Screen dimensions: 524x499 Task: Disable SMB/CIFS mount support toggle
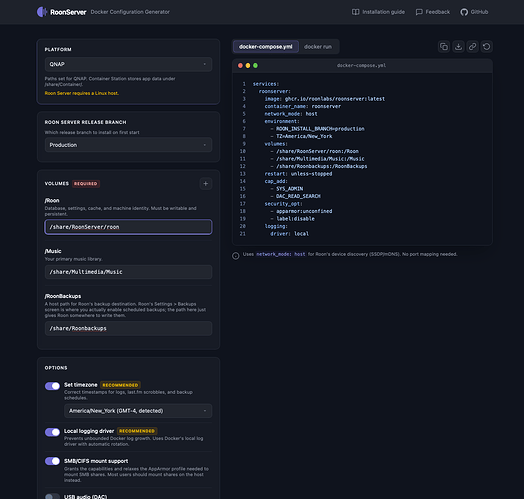(52, 461)
